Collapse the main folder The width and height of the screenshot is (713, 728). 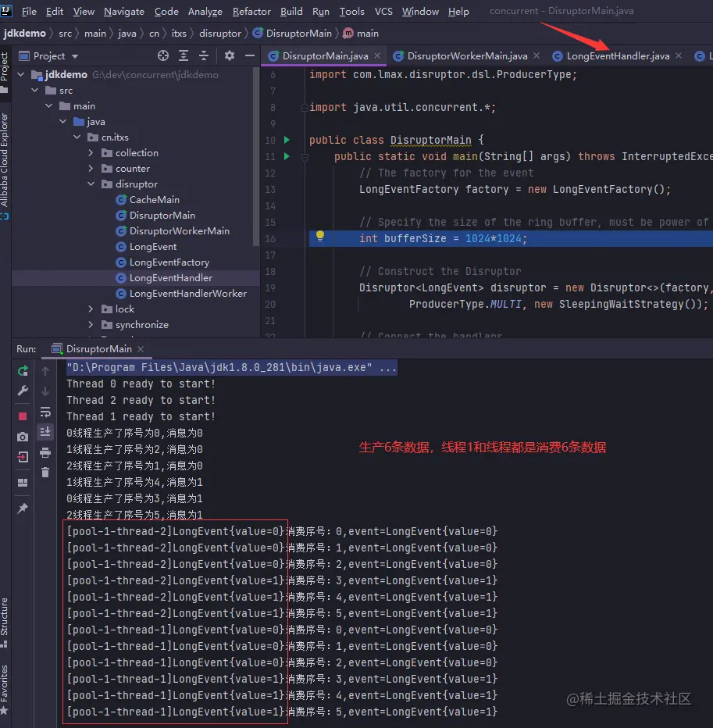(48, 106)
